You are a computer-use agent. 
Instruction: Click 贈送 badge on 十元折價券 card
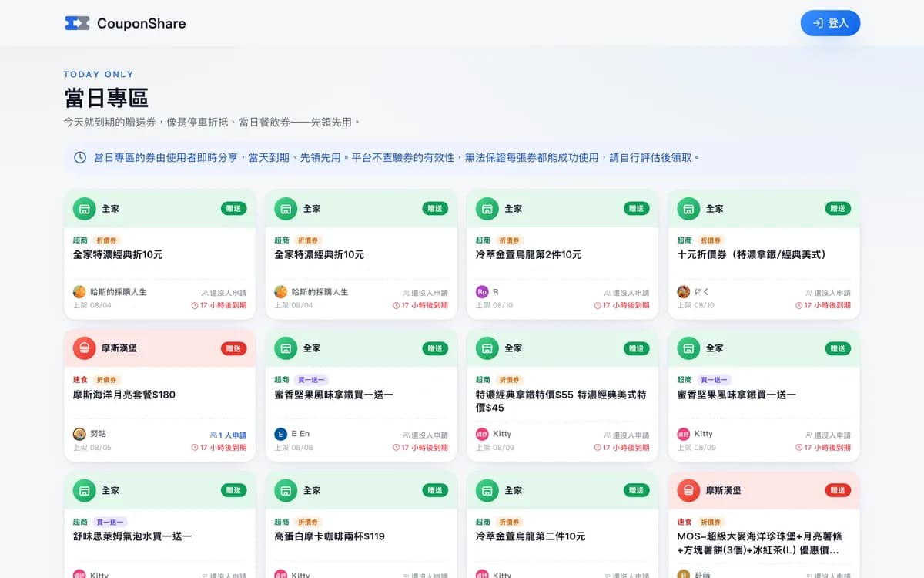pyautogui.click(x=839, y=209)
